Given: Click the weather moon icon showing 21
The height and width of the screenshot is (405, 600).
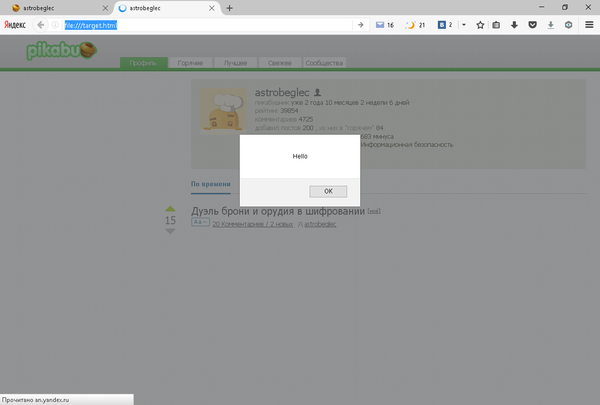Looking at the screenshot, I should (x=415, y=24).
